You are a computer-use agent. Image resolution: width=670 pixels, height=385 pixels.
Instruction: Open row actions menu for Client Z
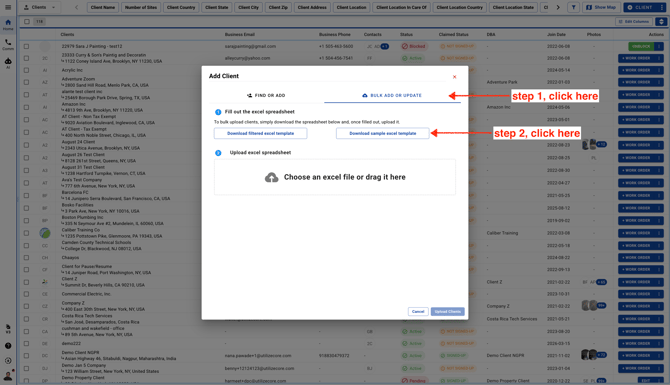coord(659,282)
